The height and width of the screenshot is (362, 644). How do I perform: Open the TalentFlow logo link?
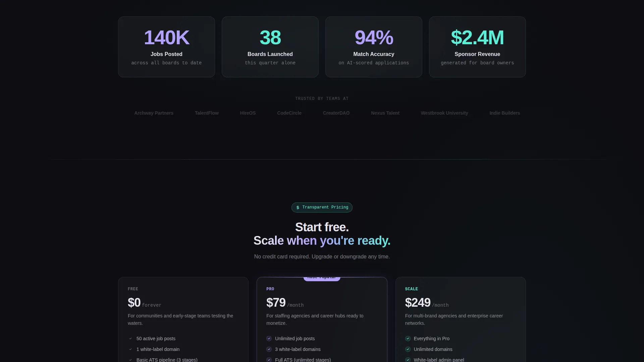click(207, 113)
